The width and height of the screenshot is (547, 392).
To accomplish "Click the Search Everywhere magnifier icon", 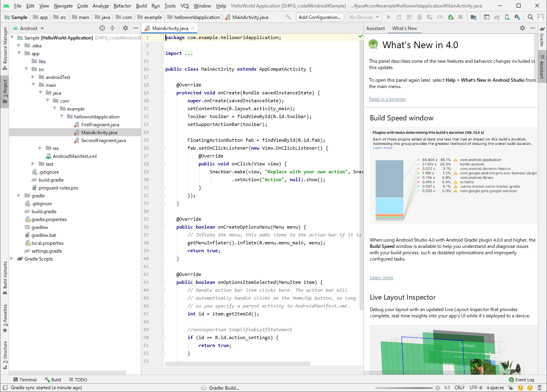I will (x=530, y=17).
